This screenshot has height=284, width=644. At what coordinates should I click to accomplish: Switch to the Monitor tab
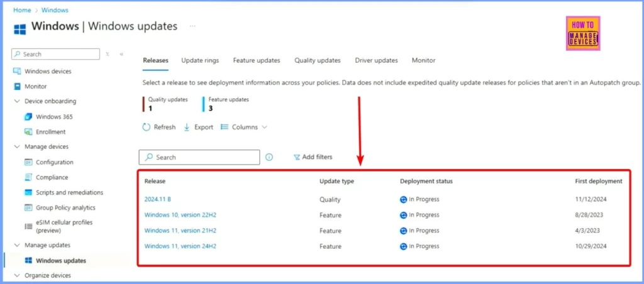tap(423, 60)
